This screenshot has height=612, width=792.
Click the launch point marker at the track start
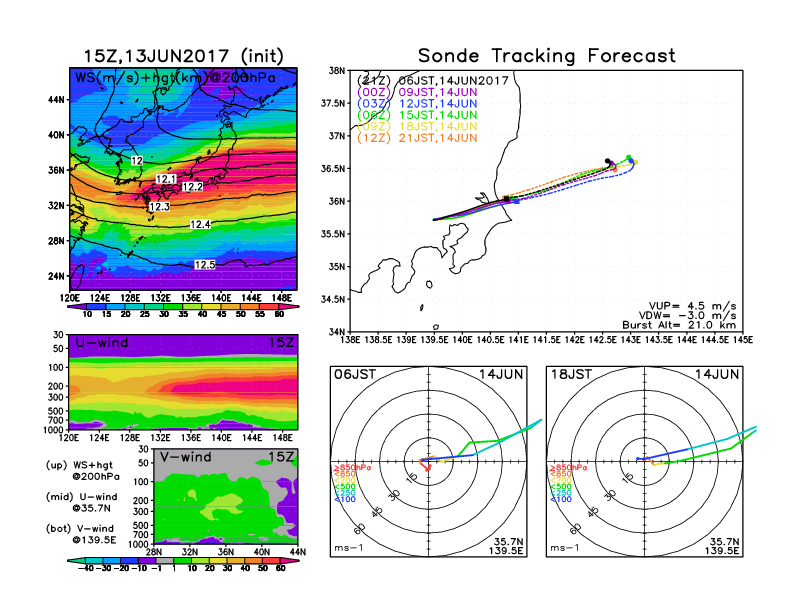[x=434, y=219]
